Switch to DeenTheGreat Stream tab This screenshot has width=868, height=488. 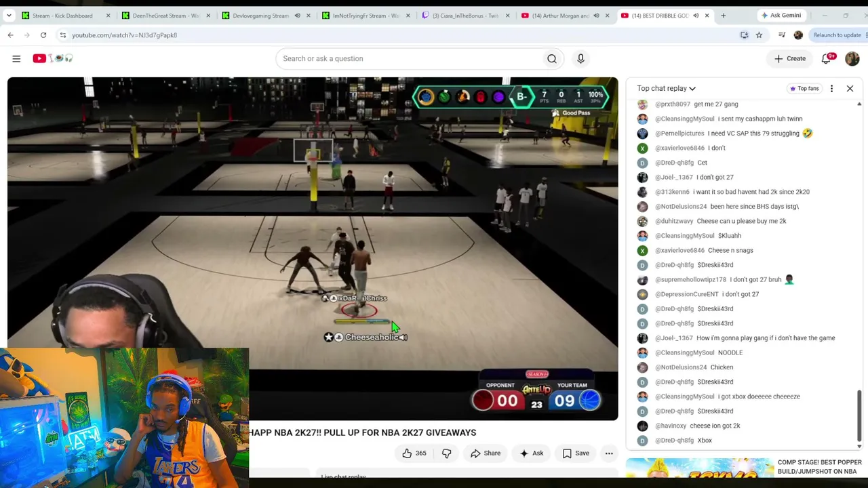pyautogui.click(x=165, y=16)
